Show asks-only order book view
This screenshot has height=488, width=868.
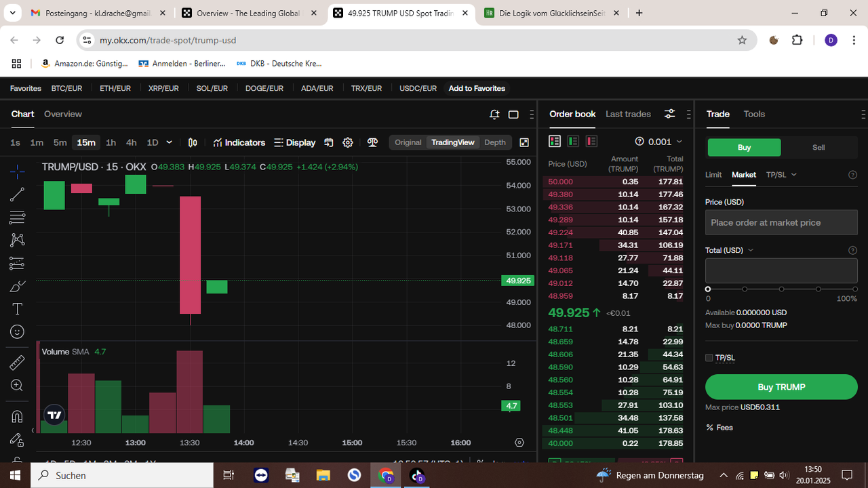coord(591,141)
